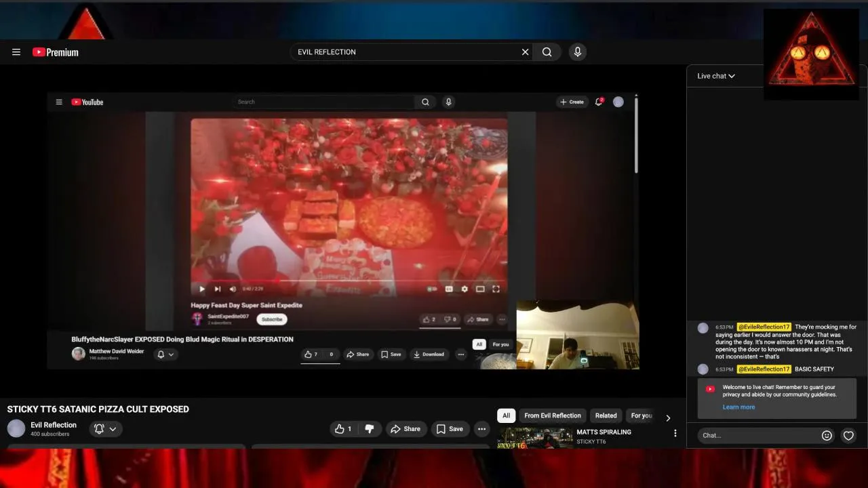Image resolution: width=868 pixels, height=488 pixels.
Task: Show more chips with the right arrow
Action: 668,418
